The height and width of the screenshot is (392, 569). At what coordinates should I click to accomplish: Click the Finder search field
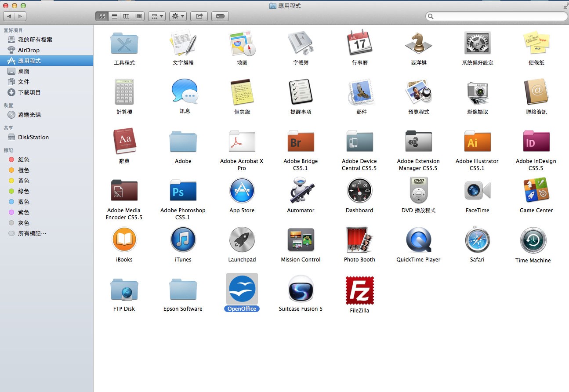(497, 16)
